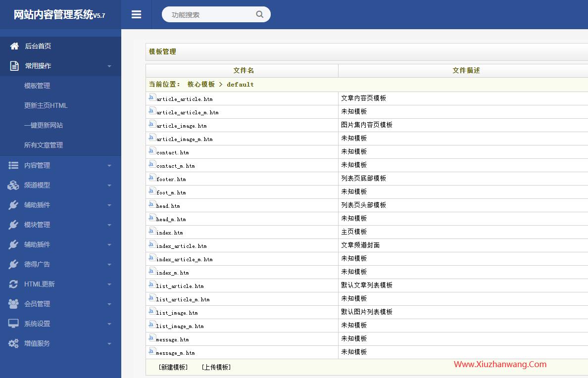
Task: Click the monitor icon beside 系统设置
Action: 13,324
